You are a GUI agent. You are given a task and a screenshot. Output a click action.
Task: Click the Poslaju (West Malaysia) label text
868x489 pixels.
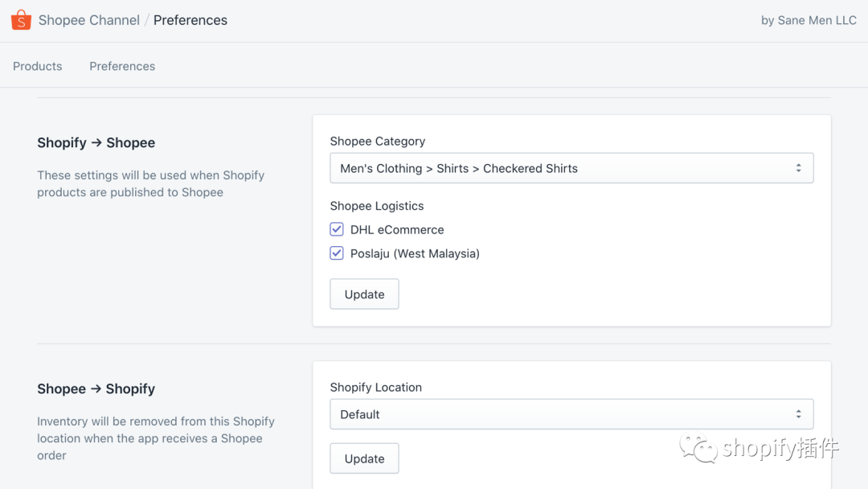coord(415,253)
